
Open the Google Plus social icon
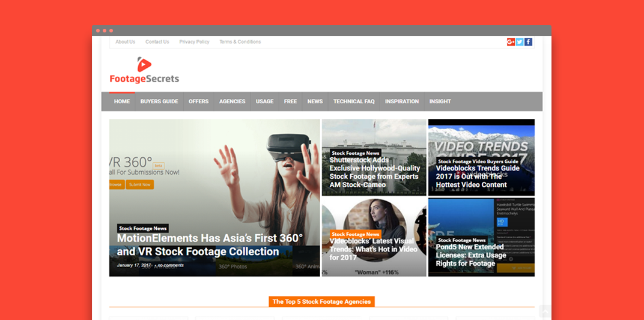[x=511, y=42]
